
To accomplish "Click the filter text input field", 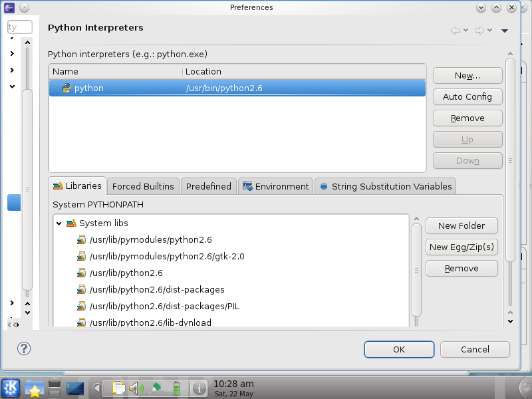I will 19,27.
